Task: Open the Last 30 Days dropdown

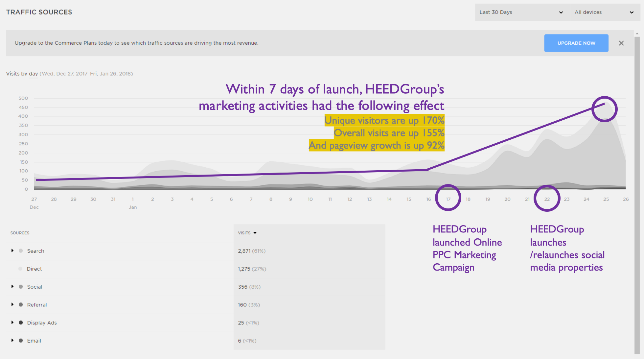Action: coord(522,12)
